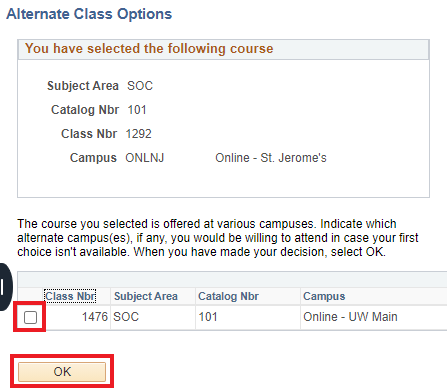Viewport: 447px width, 390px height.
Task: Tick the checkbox for class 1476
Action: (30, 317)
